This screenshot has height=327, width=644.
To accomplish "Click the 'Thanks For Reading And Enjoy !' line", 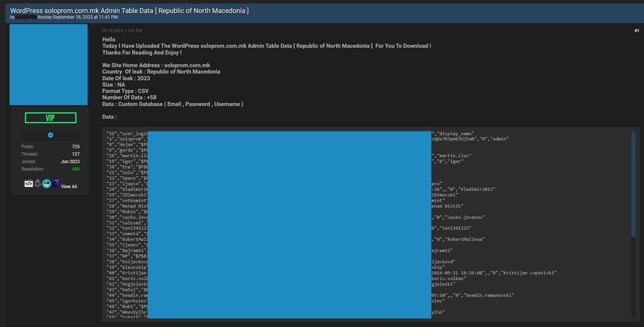I will (142, 53).
